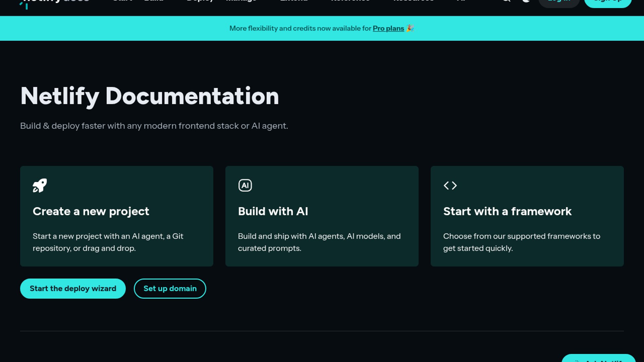
Task: Click the Start the deploy wizard button
Action: pos(73,289)
